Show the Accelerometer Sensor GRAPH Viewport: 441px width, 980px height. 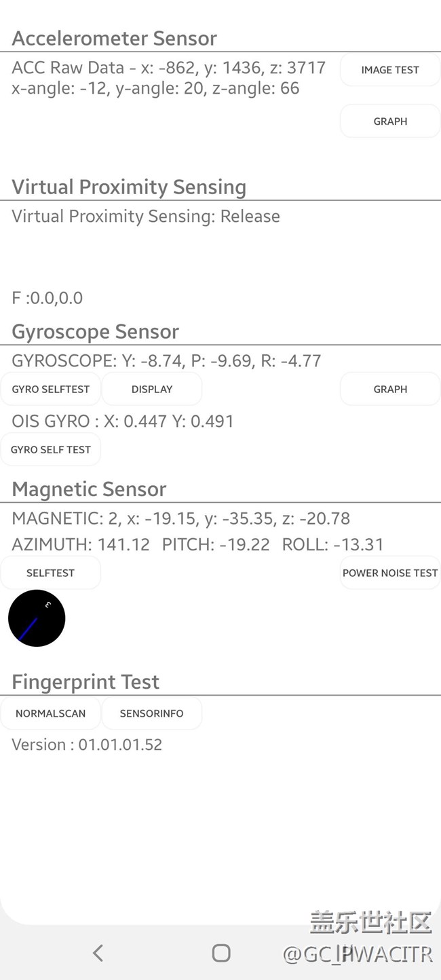pyautogui.click(x=390, y=121)
